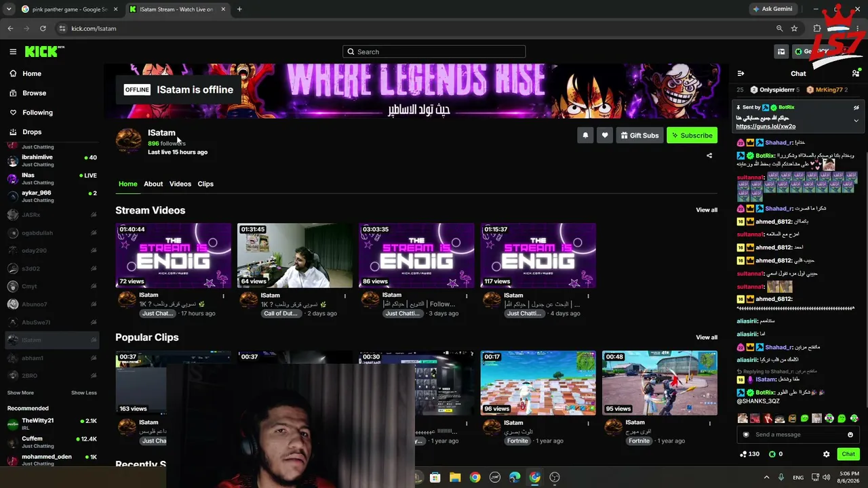868x488 pixels.
Task: Open chat settings gear
Action: pyautogui.click(x=826, y=454)
